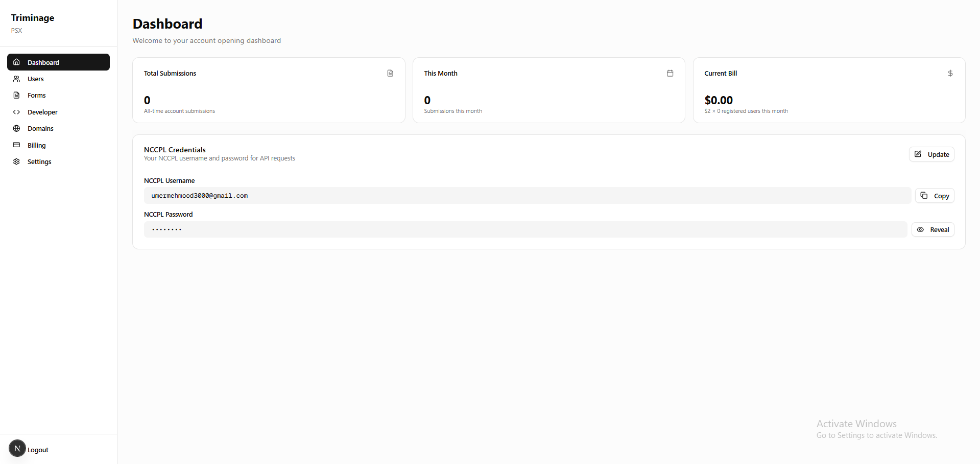Screen dimensions: 980x464
Task: Click the document icon on Total Submissions card
Action: pos(390,73)
